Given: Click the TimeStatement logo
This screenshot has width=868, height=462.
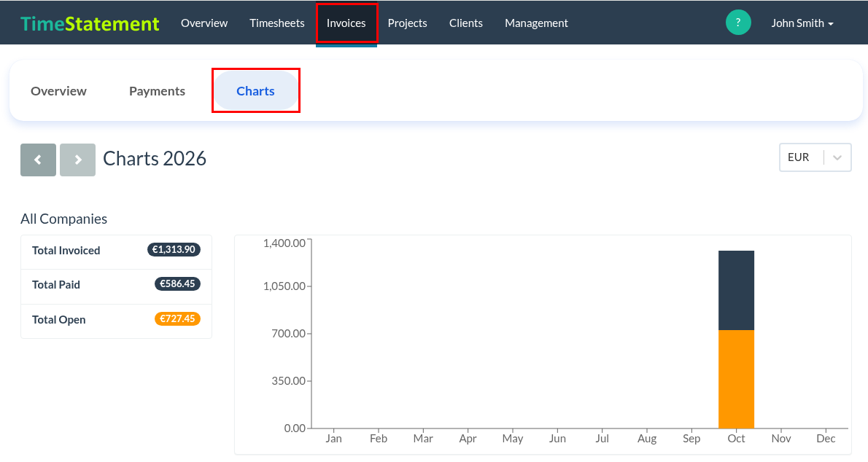Looking at the screenshot, I should point(90,23).
